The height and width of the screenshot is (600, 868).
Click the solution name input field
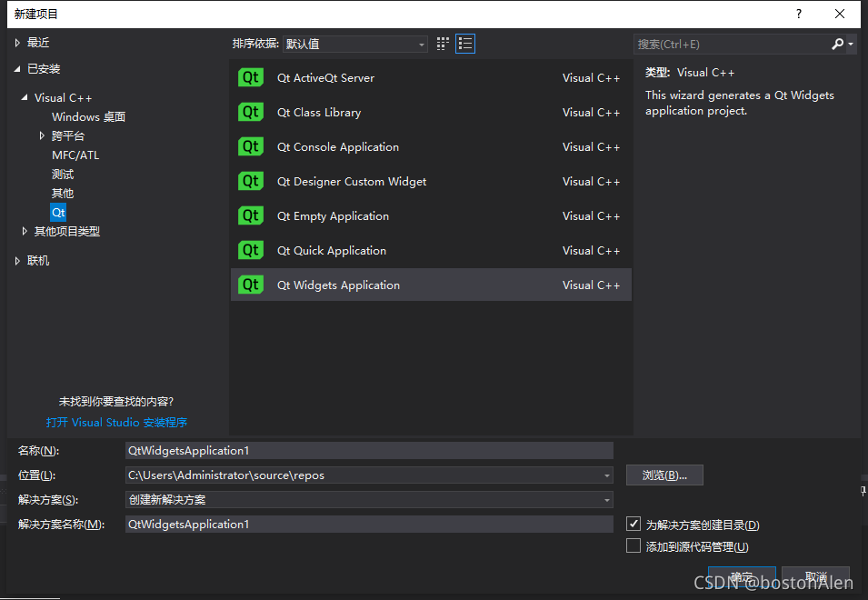(x=369, y=525)
